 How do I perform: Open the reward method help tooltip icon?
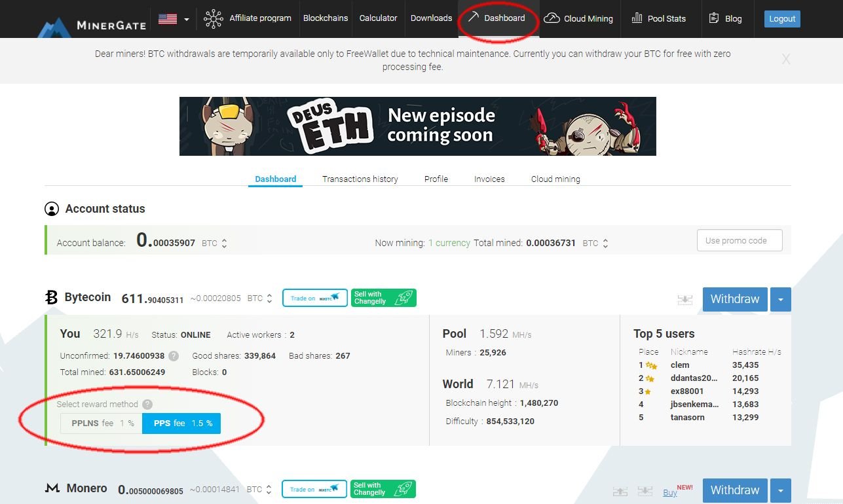(x=148, y=405)
